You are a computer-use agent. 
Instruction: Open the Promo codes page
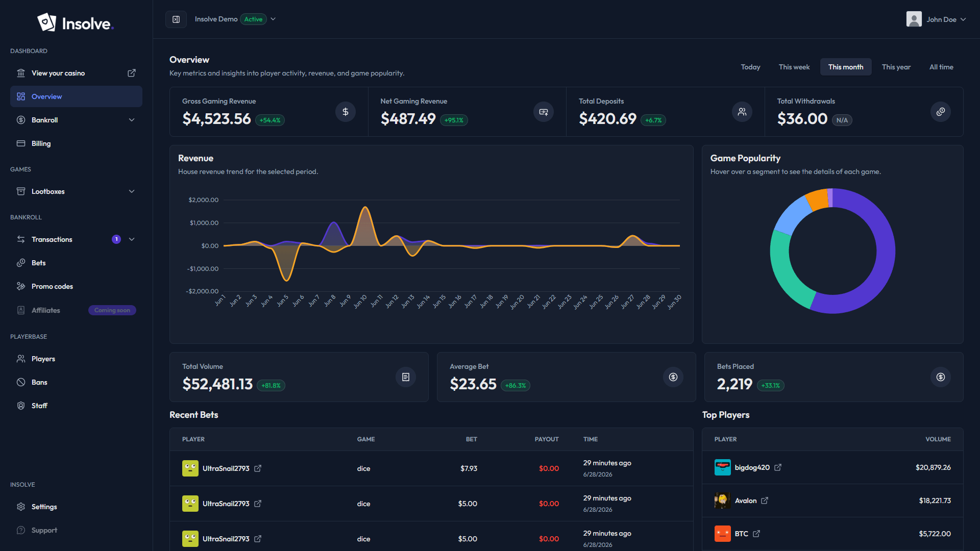tap(76, 286)
